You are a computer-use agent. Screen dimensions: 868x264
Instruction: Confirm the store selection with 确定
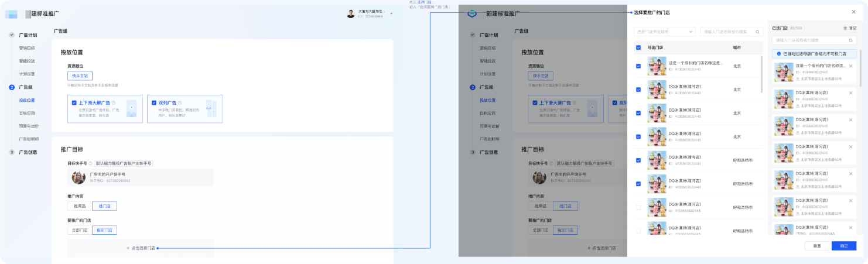point(844,246)
